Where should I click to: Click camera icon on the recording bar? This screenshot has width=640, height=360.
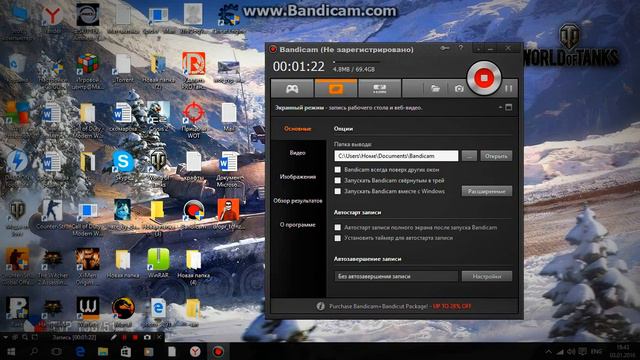point(147,337)
